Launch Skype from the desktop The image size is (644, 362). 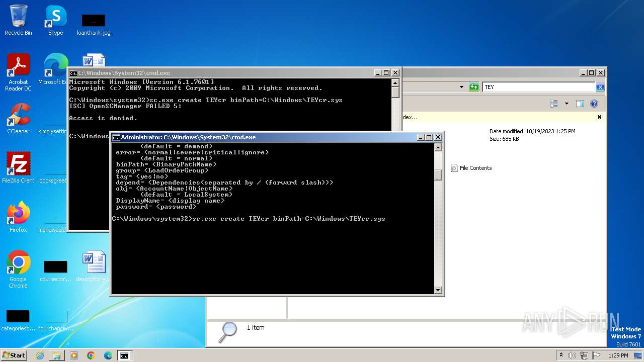tap(55, 20)
